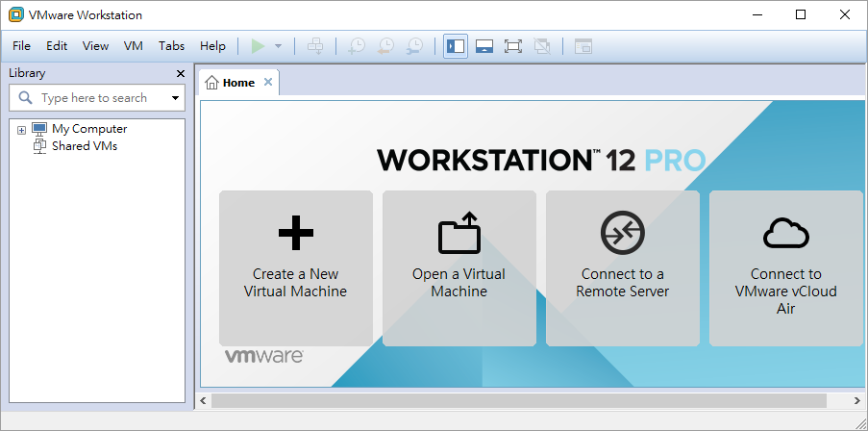
Task: Click the horizontal scrollbar left arrow
Action: (203, 400)
